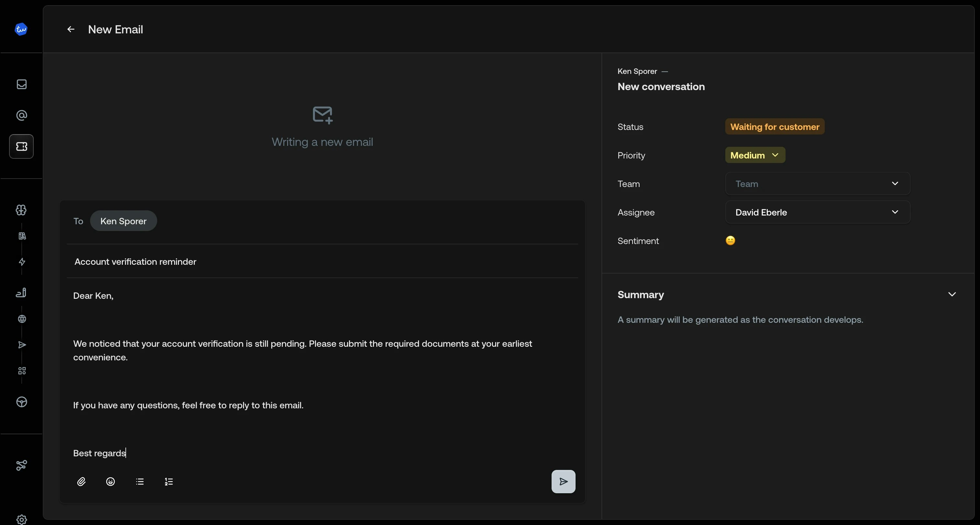This screenshot has width=980, height=525.
Task: Open the Inbox icon in the sidebar
Action: [x=21, y=84]
